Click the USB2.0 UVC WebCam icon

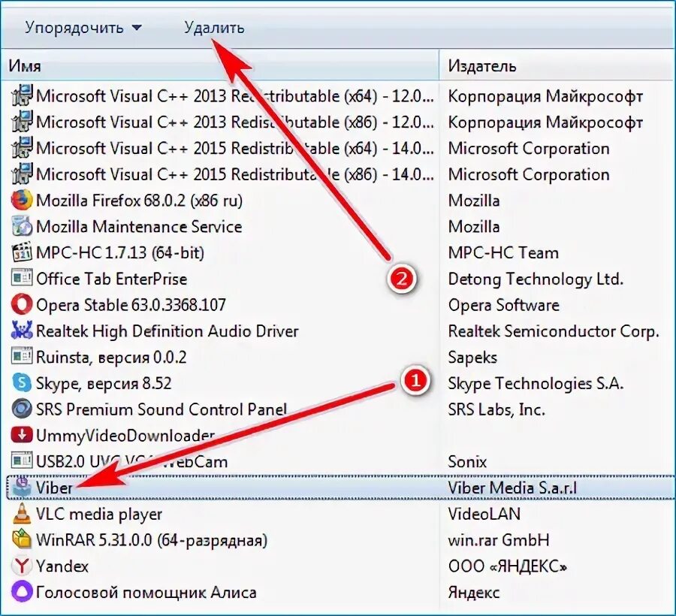[x=22, y=461]
